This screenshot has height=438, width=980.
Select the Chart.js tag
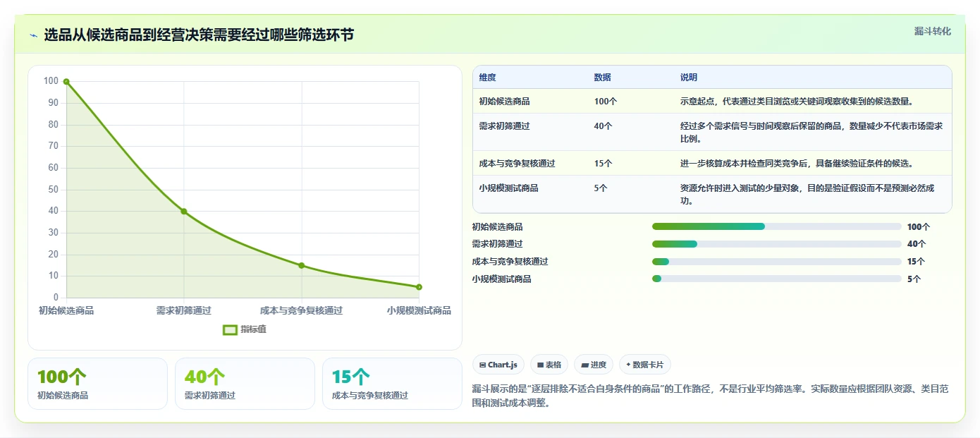[x=498, y=365]
